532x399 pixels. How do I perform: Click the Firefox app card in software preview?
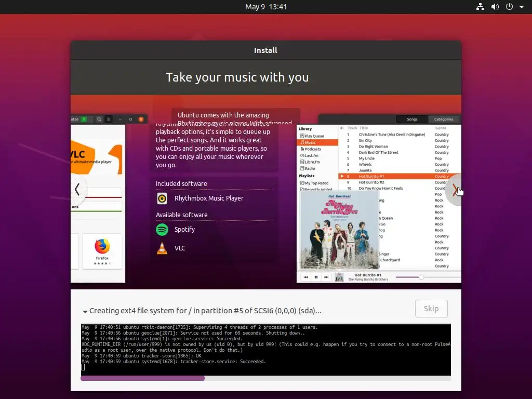(102, 251)
